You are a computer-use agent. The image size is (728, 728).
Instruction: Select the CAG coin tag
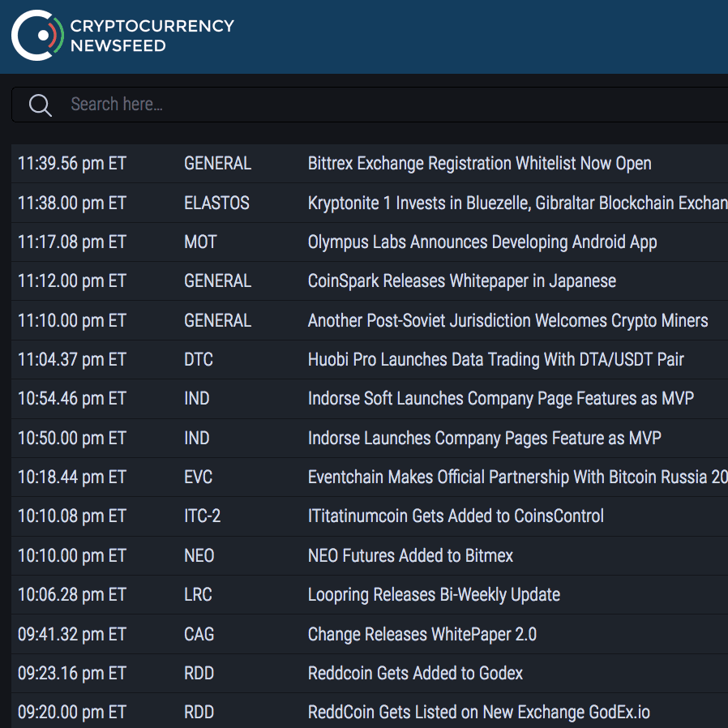[x=199, y=634]
